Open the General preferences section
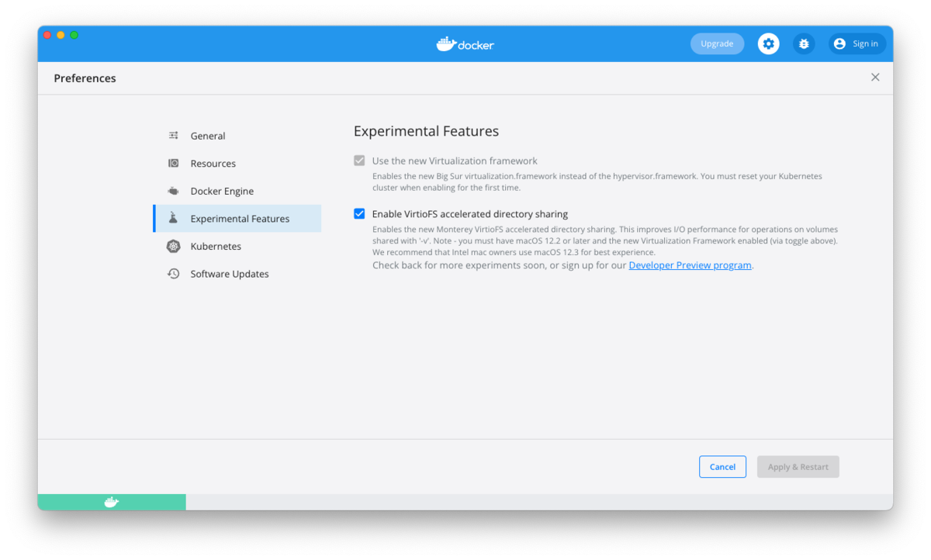This screenshot has width=931, height=560. (x=237, y=136)
